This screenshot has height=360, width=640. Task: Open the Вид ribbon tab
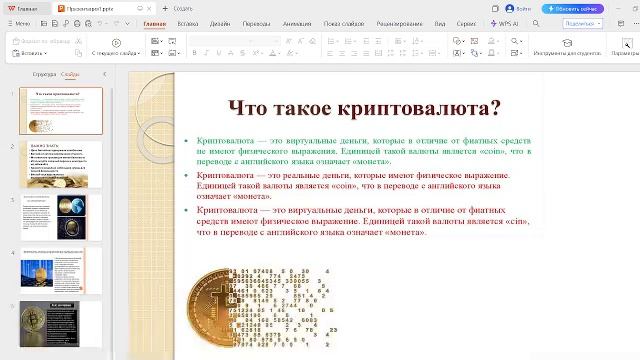[x=440, y=24]
